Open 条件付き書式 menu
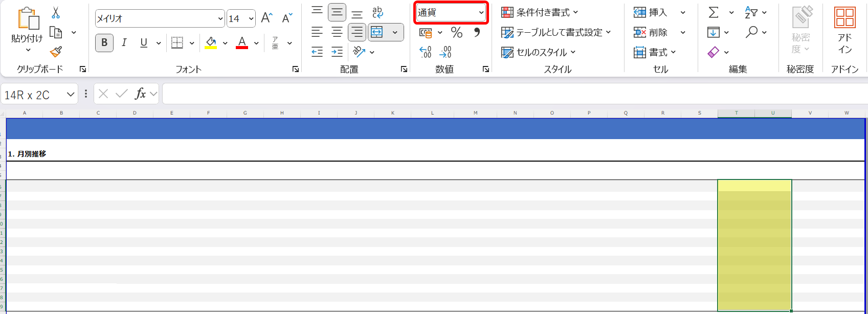868x314 pixels. 540,12
